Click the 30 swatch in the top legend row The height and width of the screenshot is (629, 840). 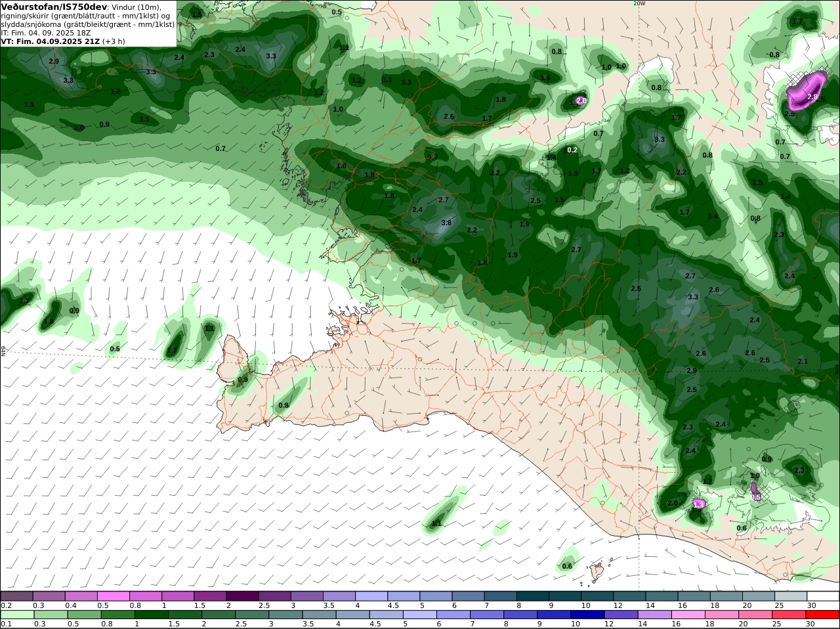click(822, 596)
